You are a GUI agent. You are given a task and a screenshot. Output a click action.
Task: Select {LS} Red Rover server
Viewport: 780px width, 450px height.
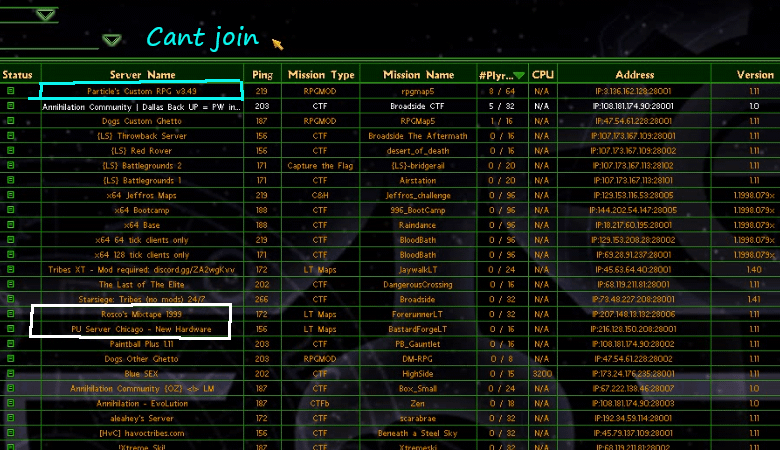(x=141, y=151)
